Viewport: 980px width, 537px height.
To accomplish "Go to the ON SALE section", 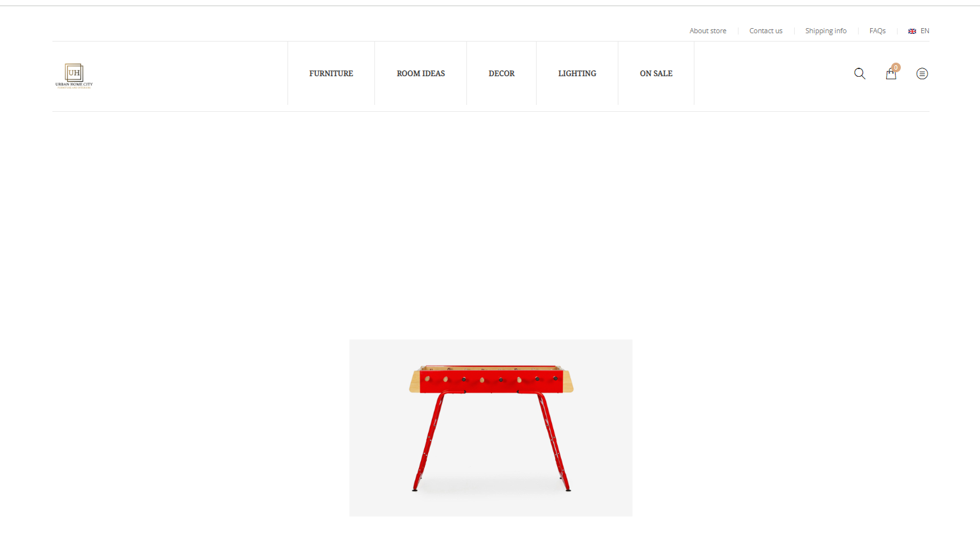I will click(x=656, y=74).
